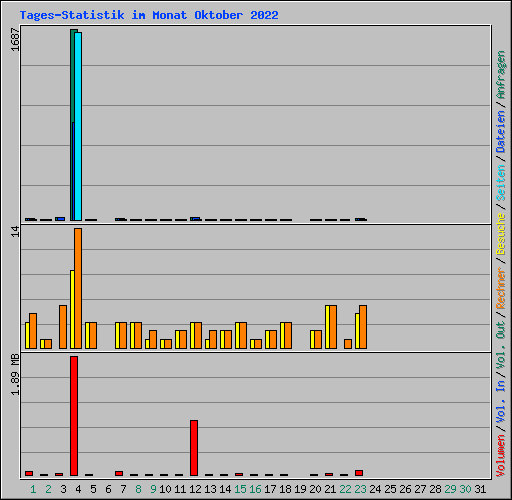The width and height of the screenshot is (512, 500).
Task: Click the green Anfragen legend label
Action: click(501, 75)
